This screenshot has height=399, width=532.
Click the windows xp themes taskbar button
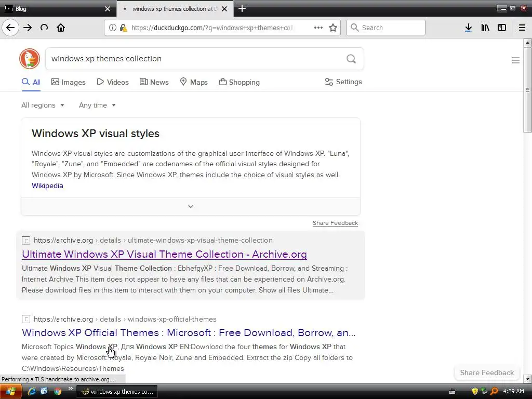[117, 392]
